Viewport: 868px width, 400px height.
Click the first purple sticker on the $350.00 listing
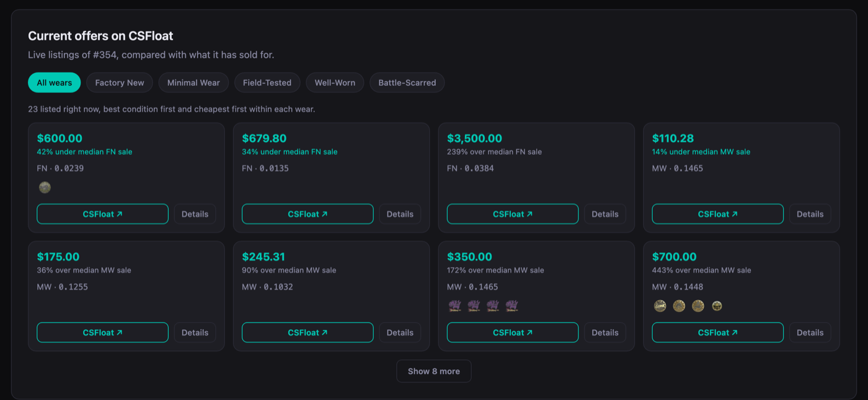(455, 306)
